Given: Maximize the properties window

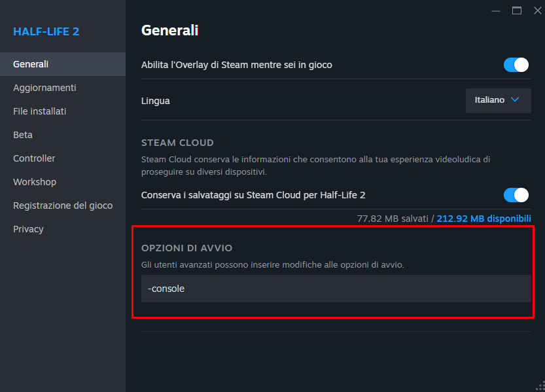Looking at the screenshot, I should [517, 10].
